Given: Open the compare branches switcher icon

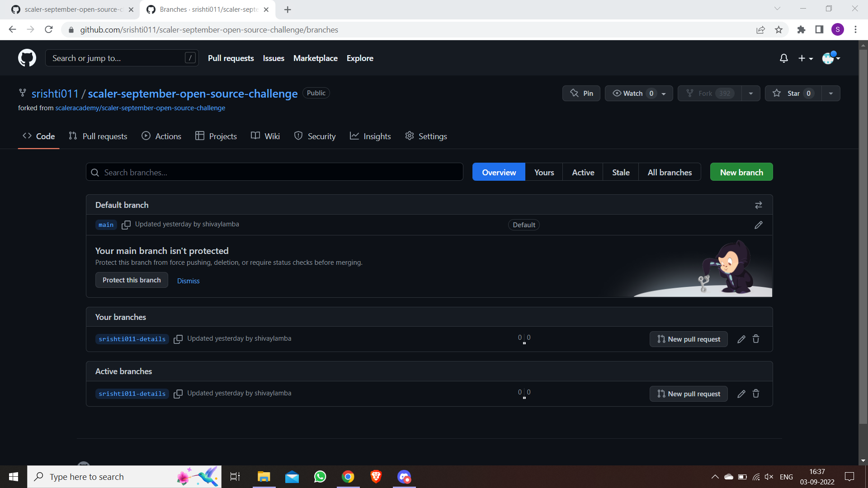Looking at the screenshot, I should pos(759,205).
